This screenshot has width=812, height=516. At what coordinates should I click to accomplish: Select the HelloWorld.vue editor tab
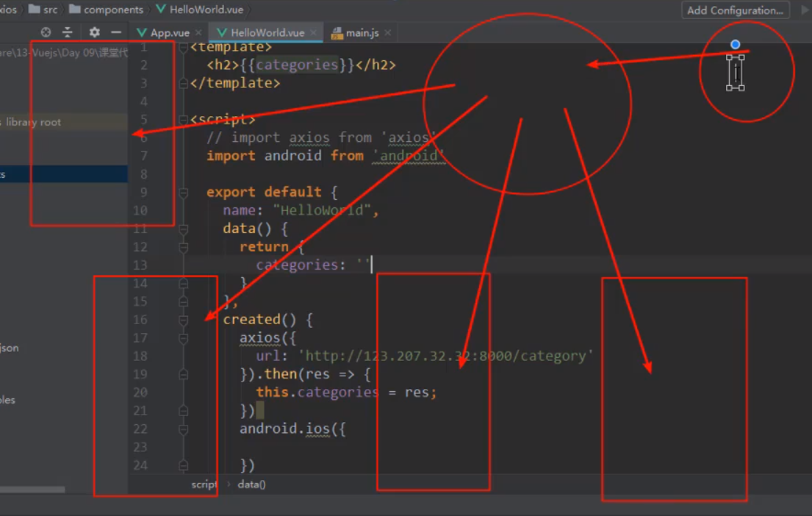267,32
